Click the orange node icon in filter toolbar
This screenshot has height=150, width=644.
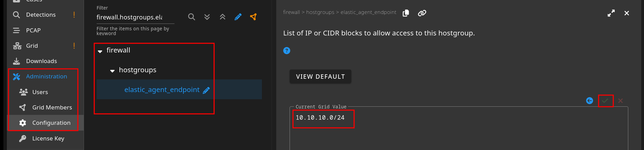point(253,17)
